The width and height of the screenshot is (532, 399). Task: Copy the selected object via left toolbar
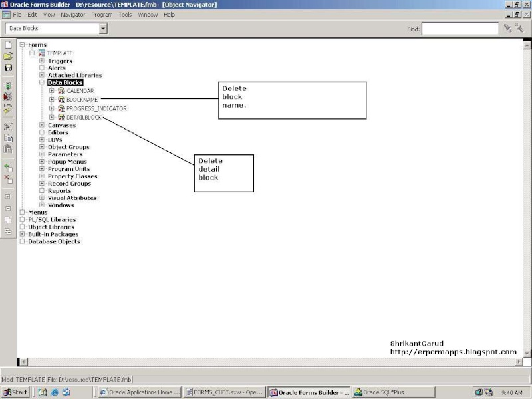pos(8,138)
